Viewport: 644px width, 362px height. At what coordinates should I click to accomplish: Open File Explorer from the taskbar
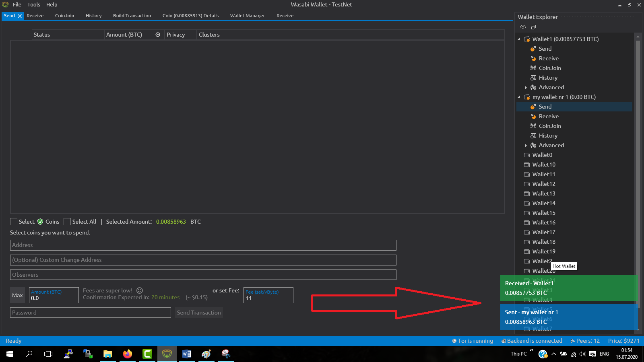(107, 354)
